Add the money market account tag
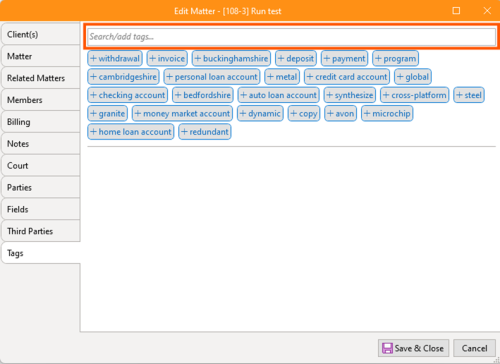500x364 pixels. [x=182, y=114]
